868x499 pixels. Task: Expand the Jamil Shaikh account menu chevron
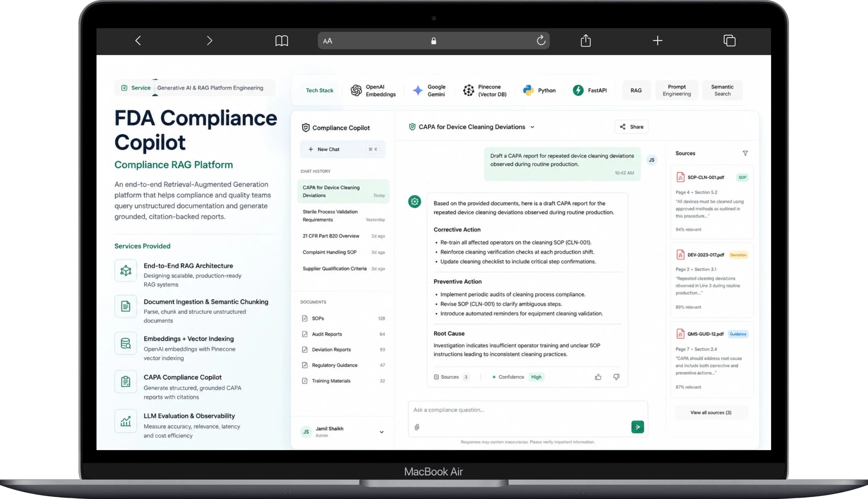[x=381, y=432]
